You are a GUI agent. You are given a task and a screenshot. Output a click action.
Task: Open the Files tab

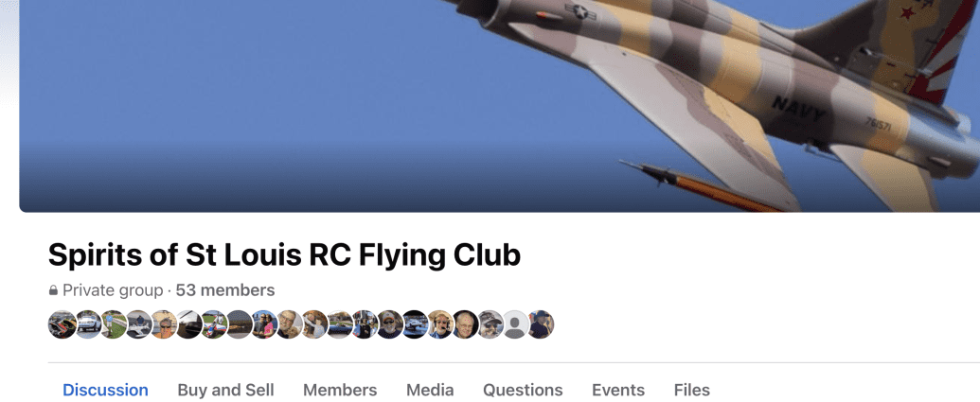(692, 390)
